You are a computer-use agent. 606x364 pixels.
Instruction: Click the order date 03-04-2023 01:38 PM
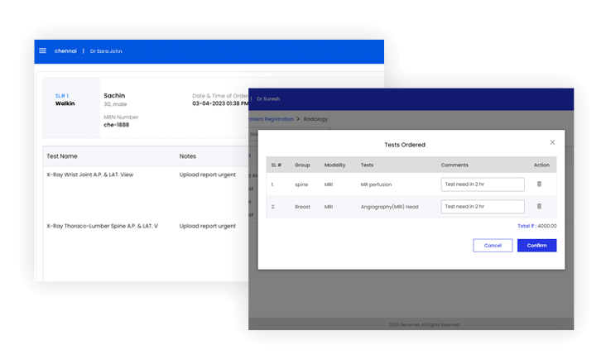click(x=220, y=103)
